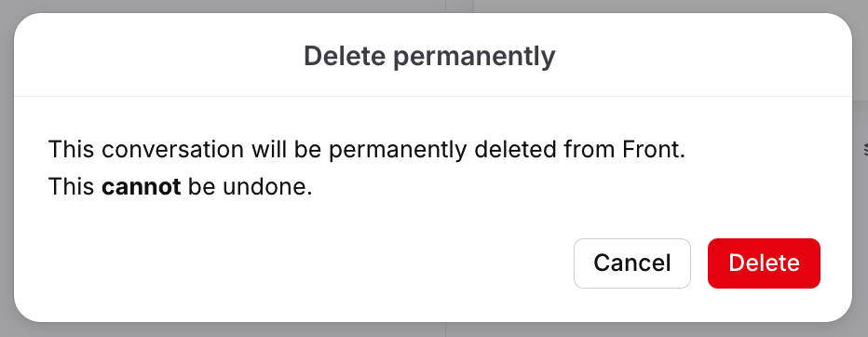This screenshot has height=337, width=868.
Task: Click the divider line under the dialog title
Action: [x=433, y=97]
